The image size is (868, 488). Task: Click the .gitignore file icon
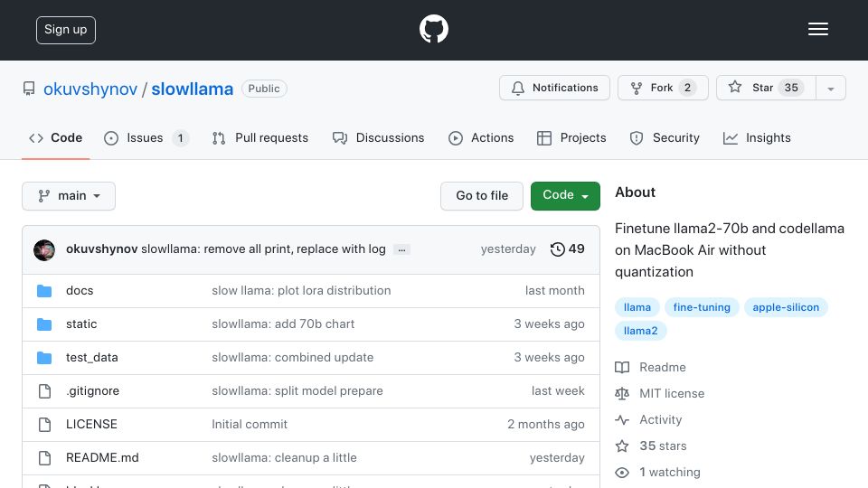(x=44, y=391)
